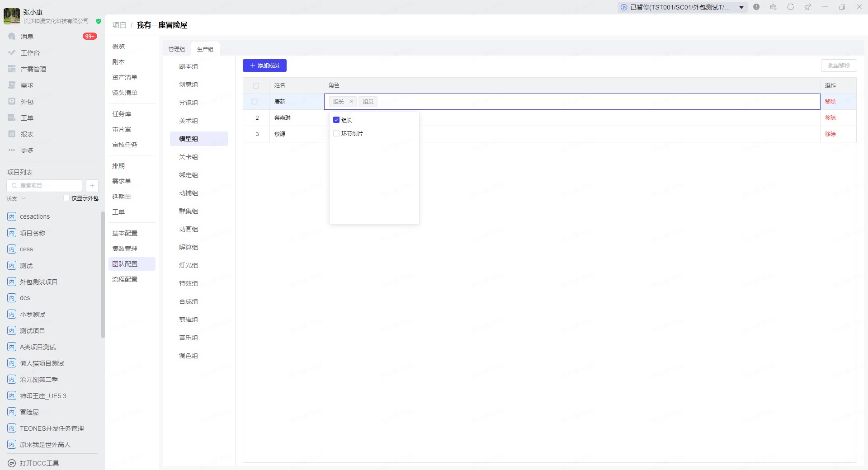This screenshot has height=470, width=868.
Task: Select 美术组 in the group list
Action: [x=189, y=121]
